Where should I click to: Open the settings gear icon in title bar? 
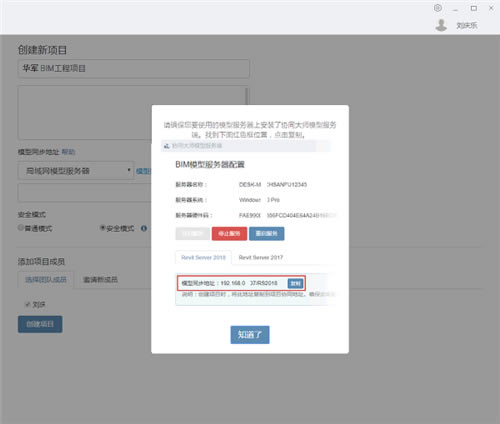[x=438, y=8]
